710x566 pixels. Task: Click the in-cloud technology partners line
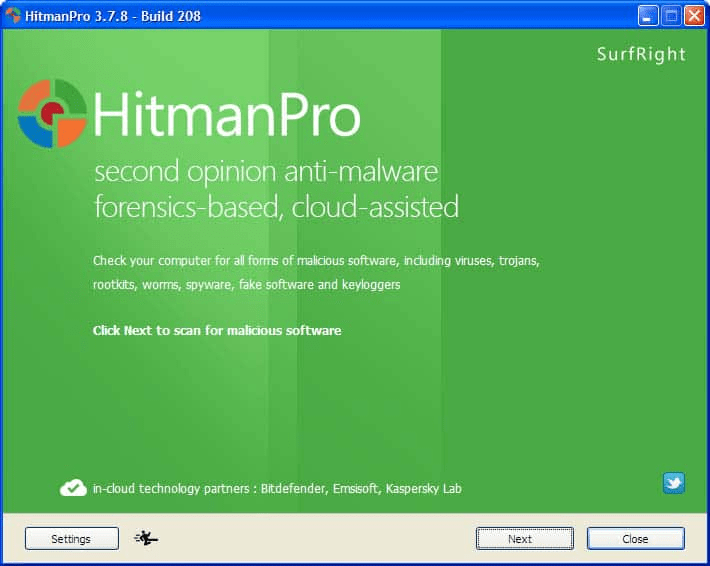pyautogui.click(x=277, y=489)
